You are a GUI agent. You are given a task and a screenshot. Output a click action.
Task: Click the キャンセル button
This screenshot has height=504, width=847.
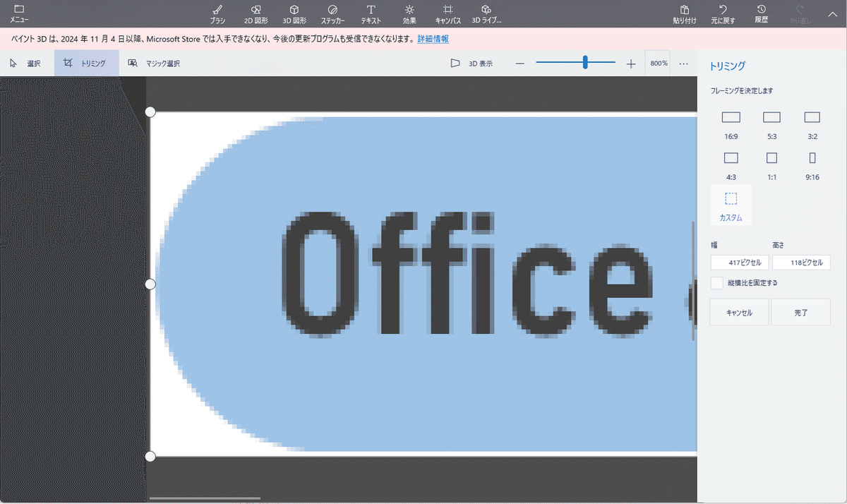point(739,312)
